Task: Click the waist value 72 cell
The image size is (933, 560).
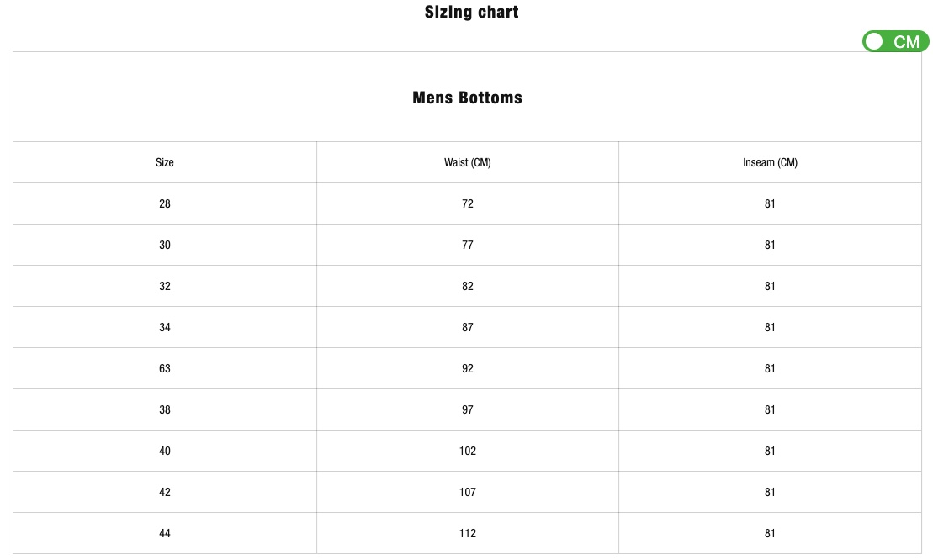Action: [467, 203]
